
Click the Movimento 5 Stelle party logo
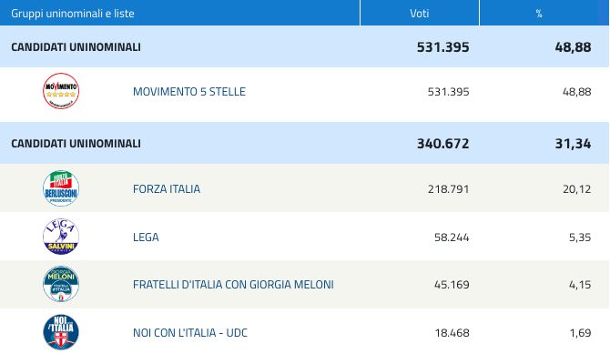61,91
